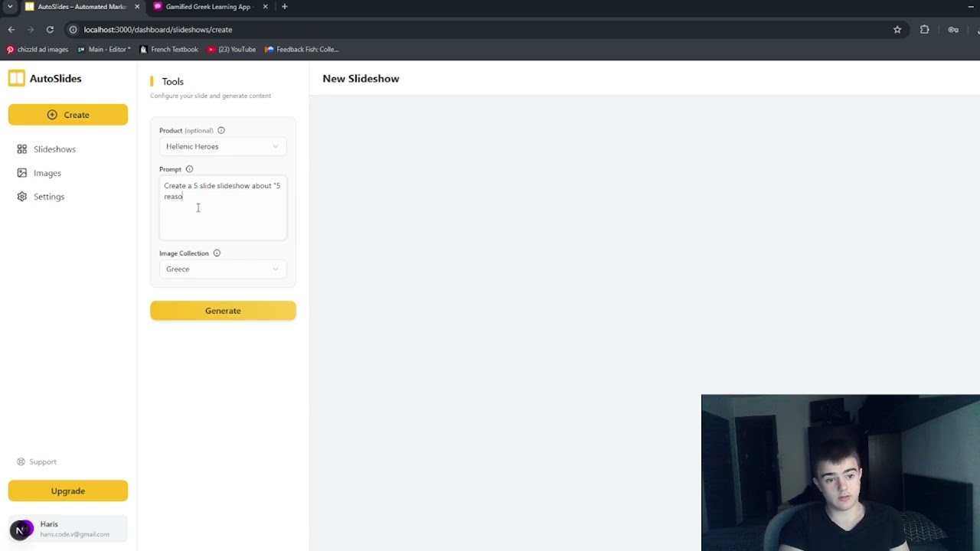The image size is (980, 551).
Task: Click the Generate button
Action: [223, 311]
